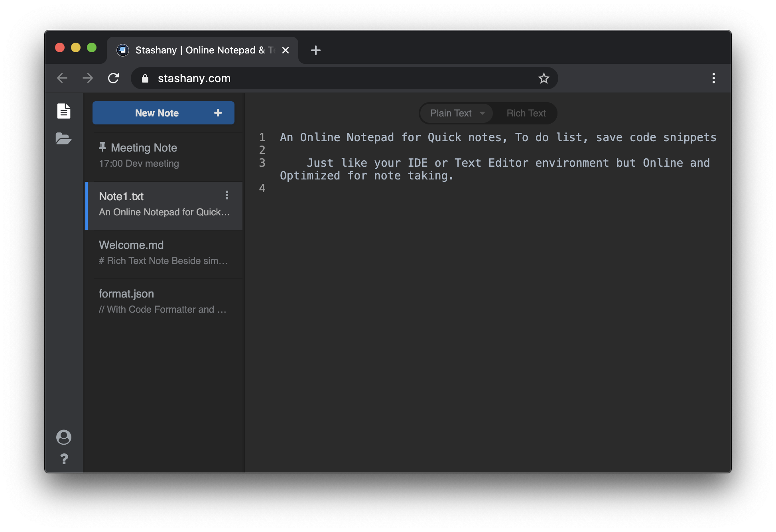The image size is (776, 532).
Task: Open the folders icon in sidebar
Action: click(64, 138)
